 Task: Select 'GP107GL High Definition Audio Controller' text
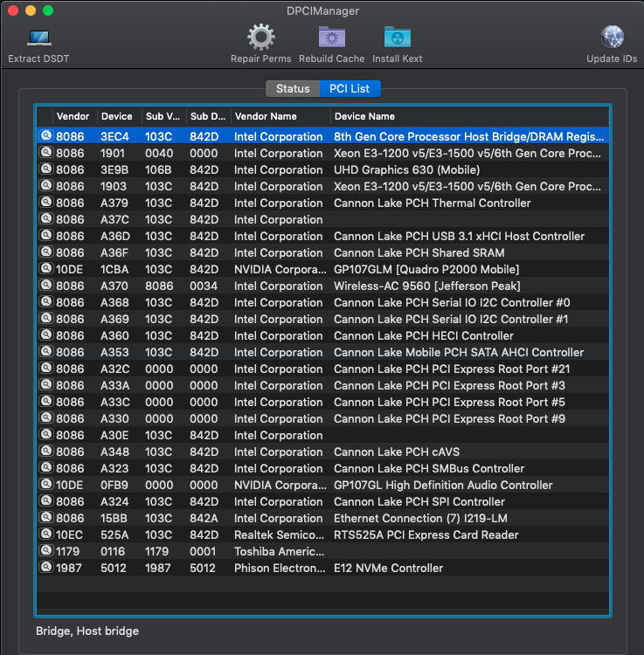tap(443, 486)
